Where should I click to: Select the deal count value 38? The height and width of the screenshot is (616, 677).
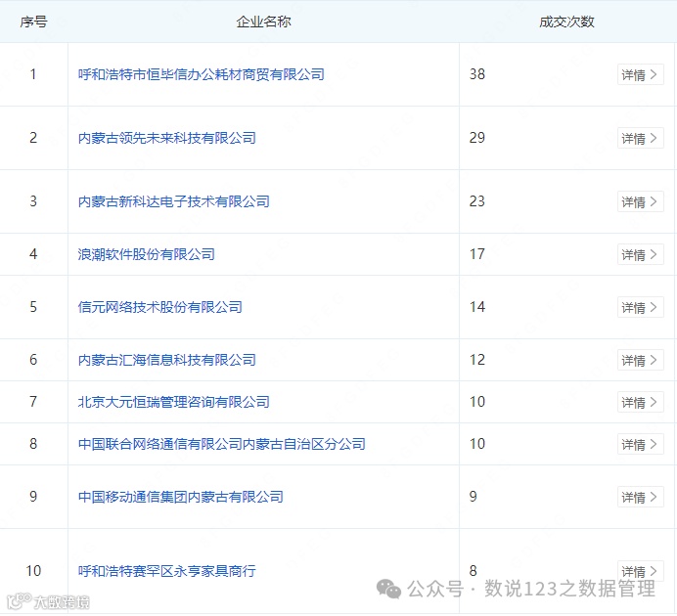tap(477, 74)
